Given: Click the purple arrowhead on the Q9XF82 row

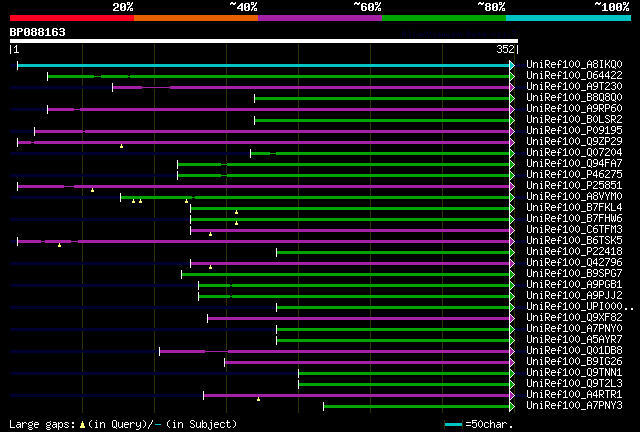Looking at the screenshot, I should point(512,318).
